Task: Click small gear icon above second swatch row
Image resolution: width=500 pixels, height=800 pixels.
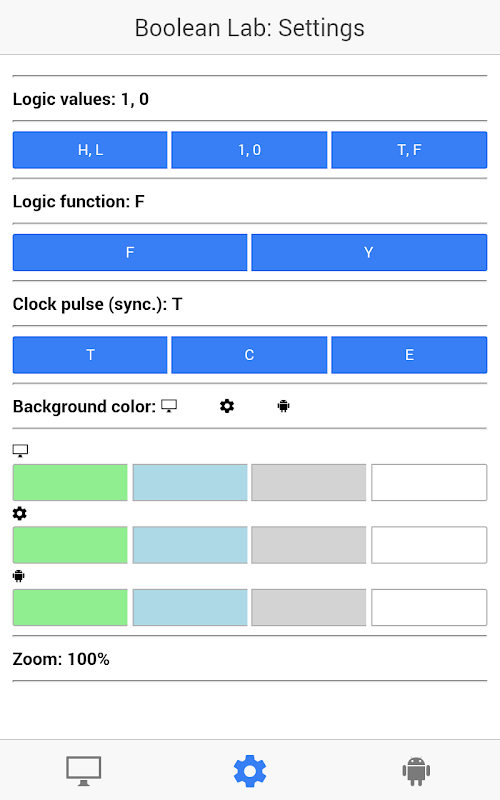Action: [19, 513]
